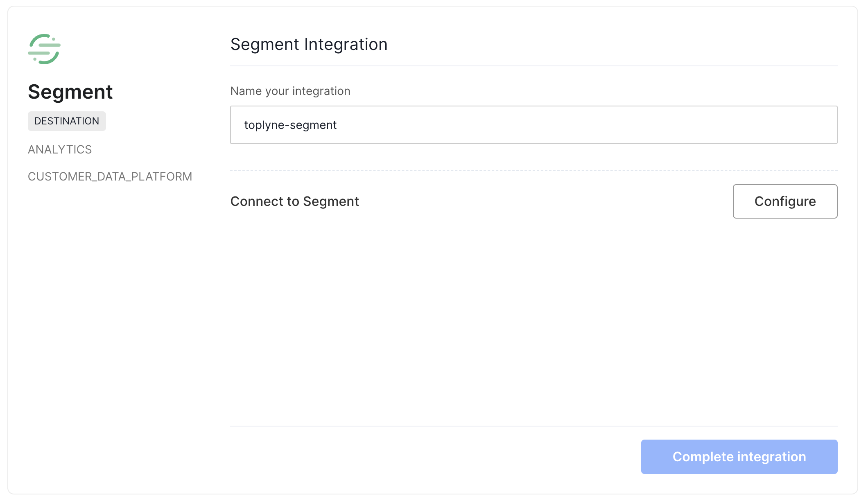This screenshot has height=501, width=868.
Task: Click the word Segment in Connect to Segment
Action: pos(331,201)
